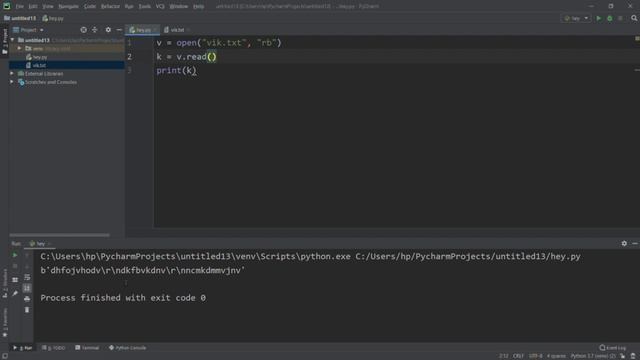
Task: Expand External Libraries node
Action: (12, 73)
